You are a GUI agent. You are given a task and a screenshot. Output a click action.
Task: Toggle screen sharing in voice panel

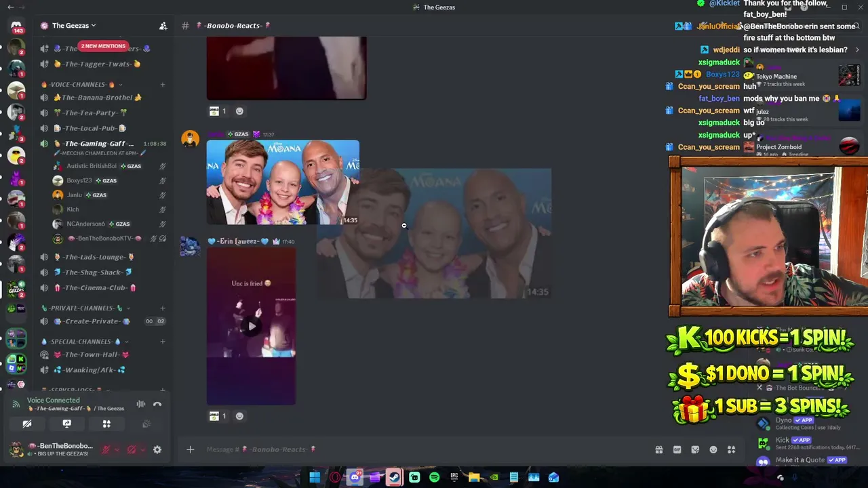pos(66,424)
